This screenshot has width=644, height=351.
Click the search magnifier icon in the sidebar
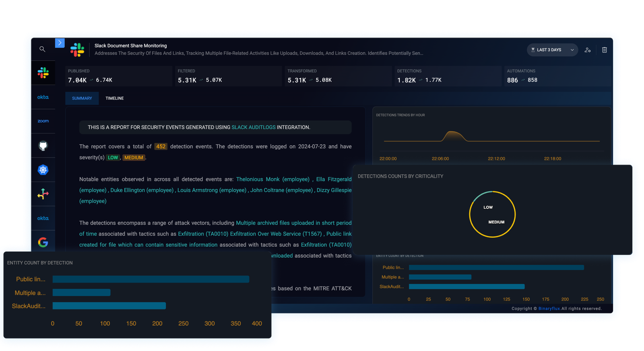tap(42, 49)
